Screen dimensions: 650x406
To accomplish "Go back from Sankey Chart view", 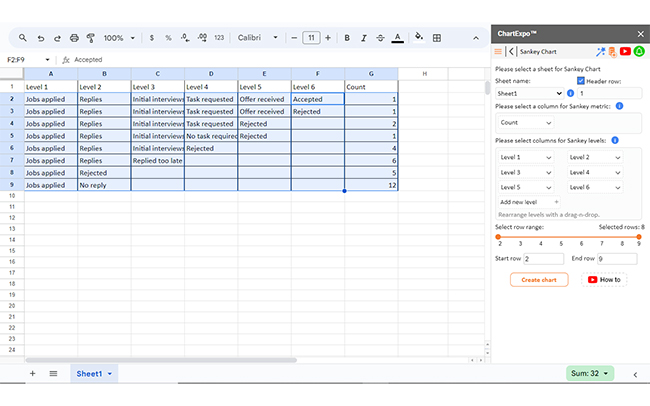I will (x=511, y=51).
